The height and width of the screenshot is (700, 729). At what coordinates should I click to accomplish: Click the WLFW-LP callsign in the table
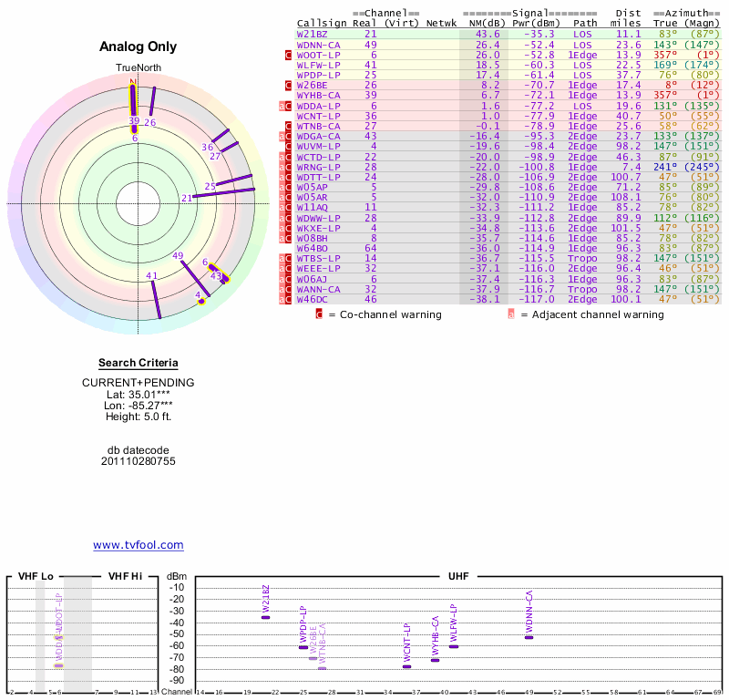coord(319,65)
